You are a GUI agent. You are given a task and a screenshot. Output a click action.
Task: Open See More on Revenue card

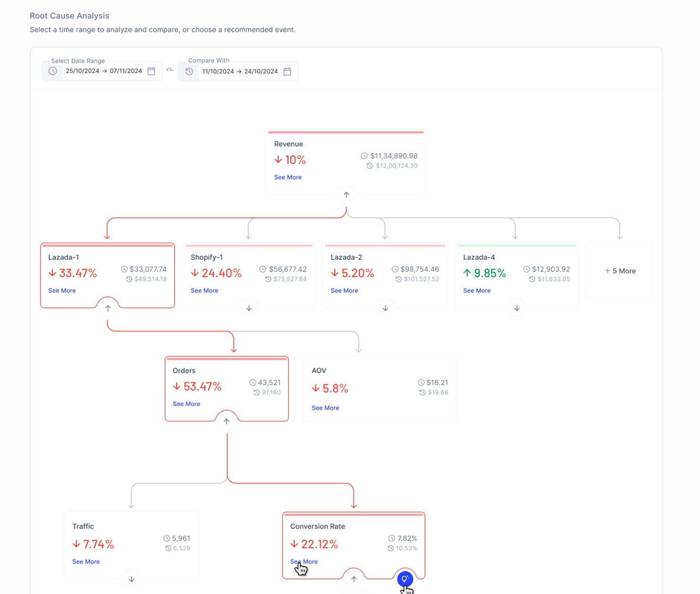(x=288, y=177)
